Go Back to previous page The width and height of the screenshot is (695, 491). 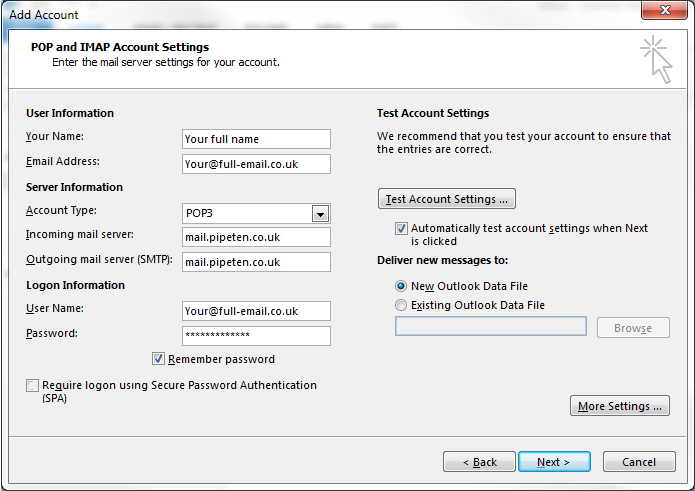[x=479, y=462]
